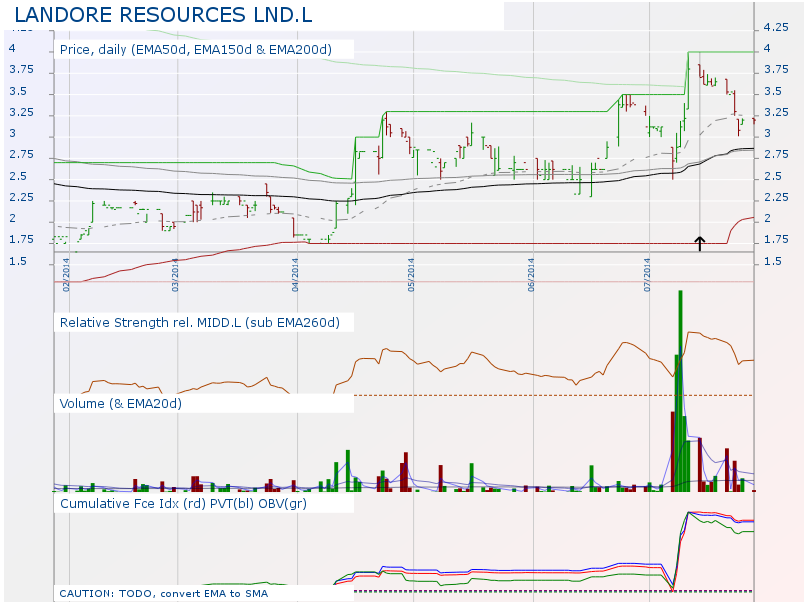This screenshot has width=804, height=603.
Task: Click the 3 price label on right axis
Action: tap(767, 133)
